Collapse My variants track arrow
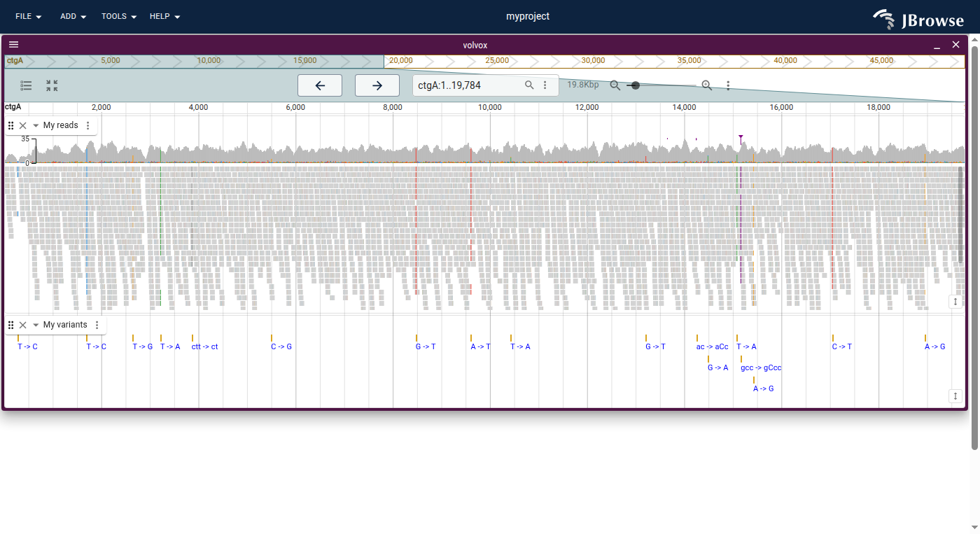Viewport: 980px width, 534px height. [x=36, y=325]
